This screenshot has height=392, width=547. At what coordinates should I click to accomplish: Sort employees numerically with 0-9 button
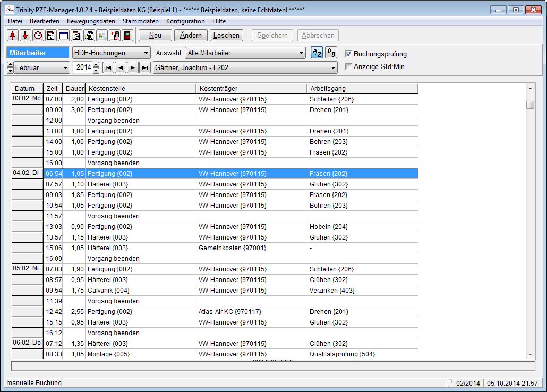331,53
